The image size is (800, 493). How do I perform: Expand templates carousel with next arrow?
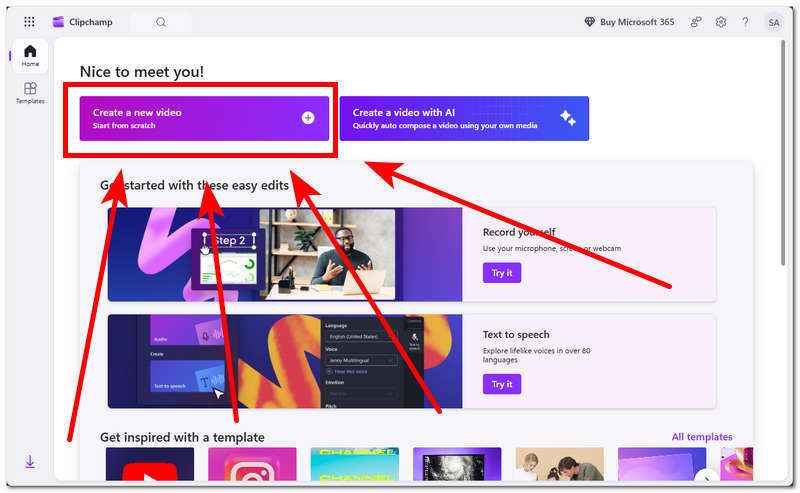[x=707, y=477]
